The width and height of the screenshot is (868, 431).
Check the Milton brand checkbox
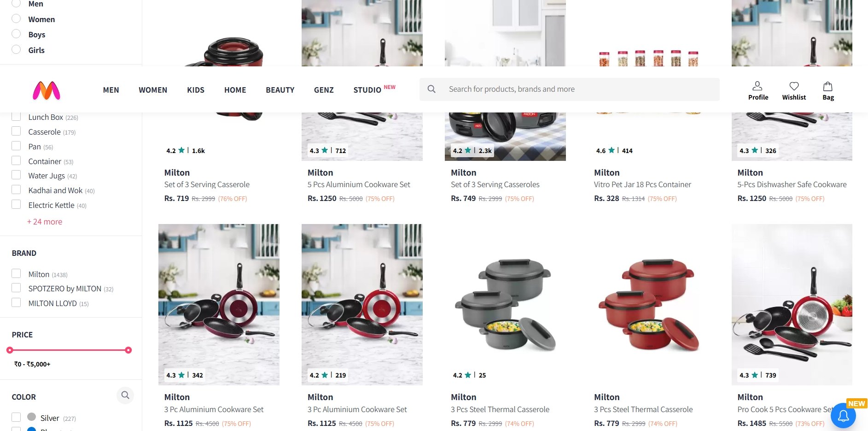point(16,273)
